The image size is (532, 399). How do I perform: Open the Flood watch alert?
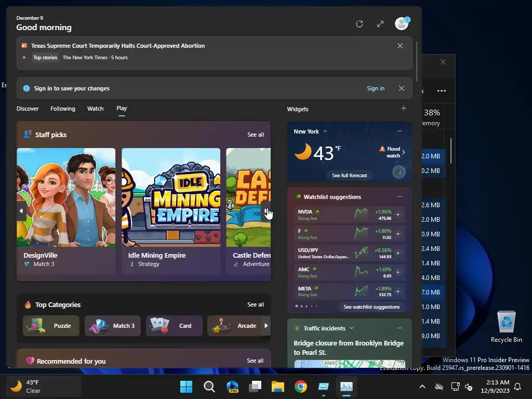[x=392, y=152]
